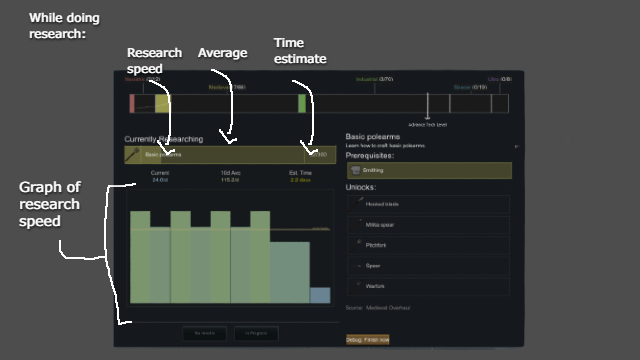Image resolution: width=640 pixels, height=360 pixels.
Task: Click the Ultra tech level label
Action: coord(500,79)
